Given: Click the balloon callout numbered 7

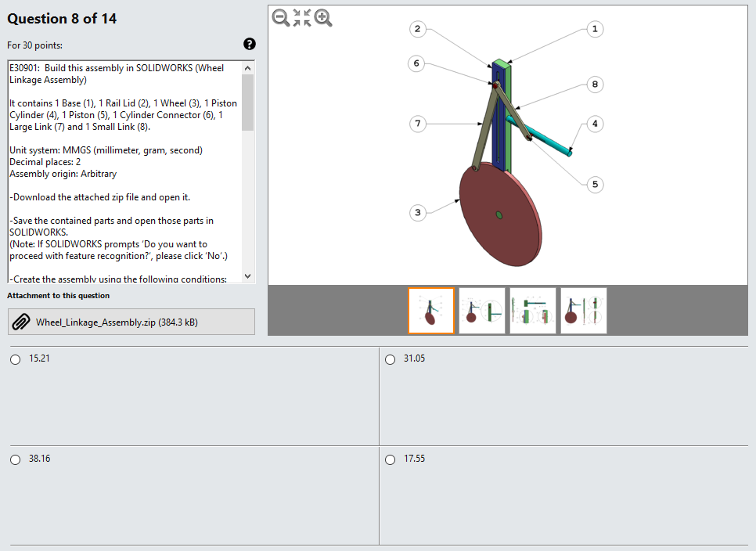Looking at the screenshot, I should point(416,123).
